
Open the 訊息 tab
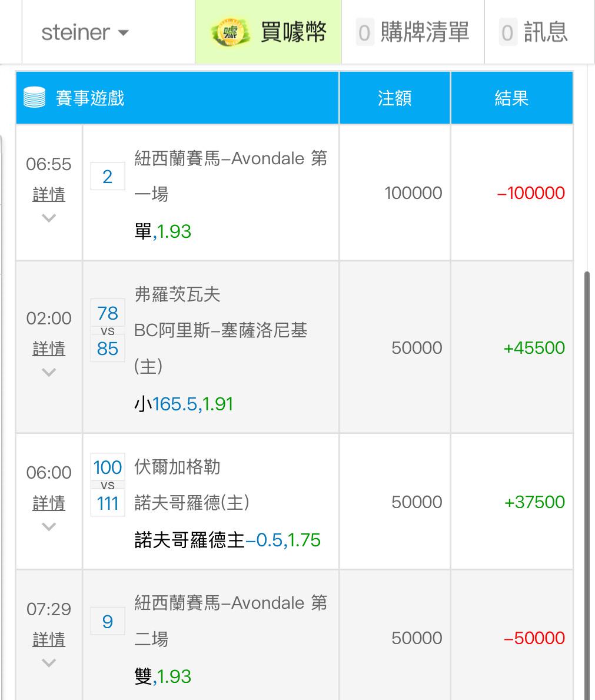click(546, 32)
